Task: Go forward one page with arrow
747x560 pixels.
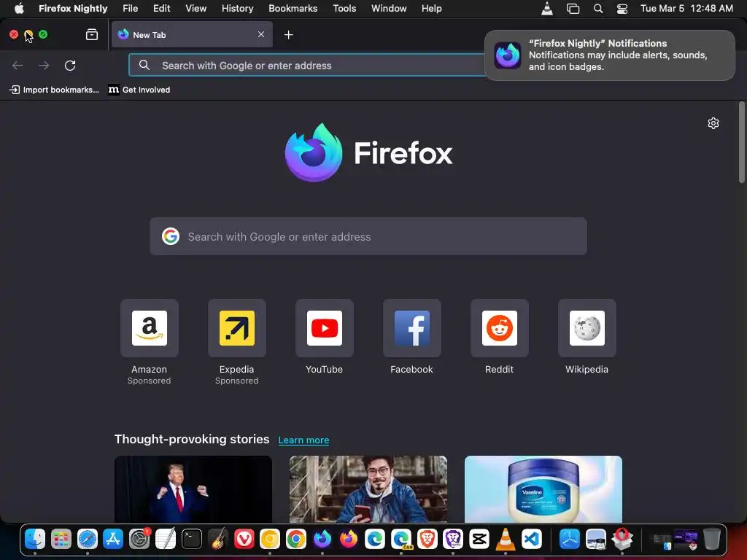Action: coord(44,65)
